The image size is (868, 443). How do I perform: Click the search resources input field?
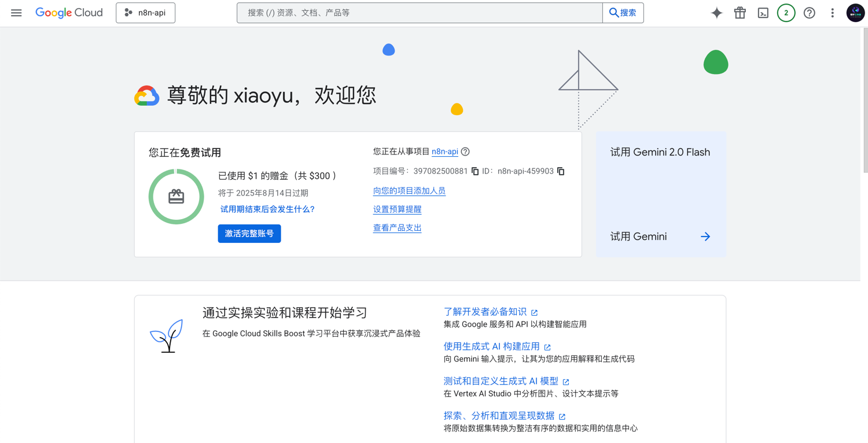pos(418,12)
